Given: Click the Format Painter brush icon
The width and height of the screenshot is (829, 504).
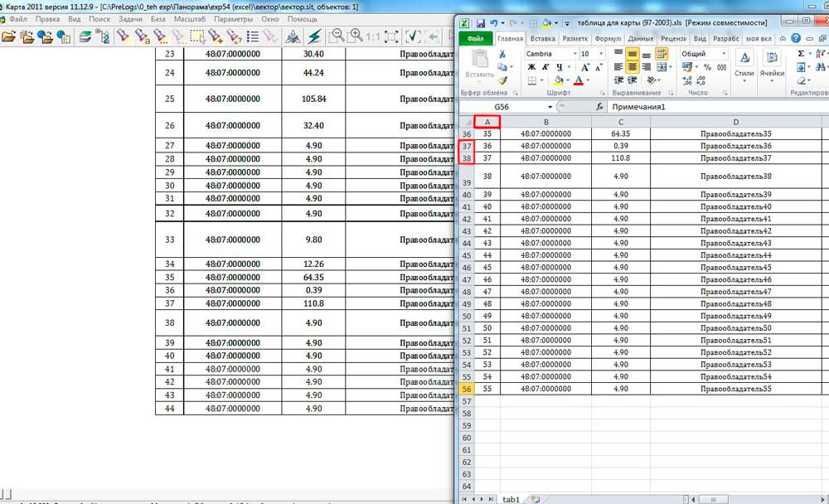Looking at the screenshot, I should pos(502,80).
